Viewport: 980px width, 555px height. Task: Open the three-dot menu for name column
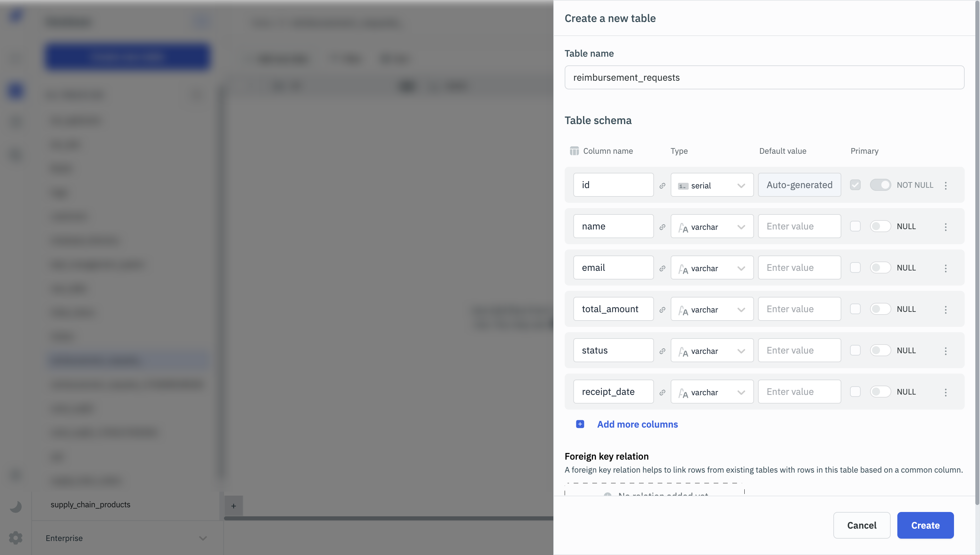pos(945,227)
